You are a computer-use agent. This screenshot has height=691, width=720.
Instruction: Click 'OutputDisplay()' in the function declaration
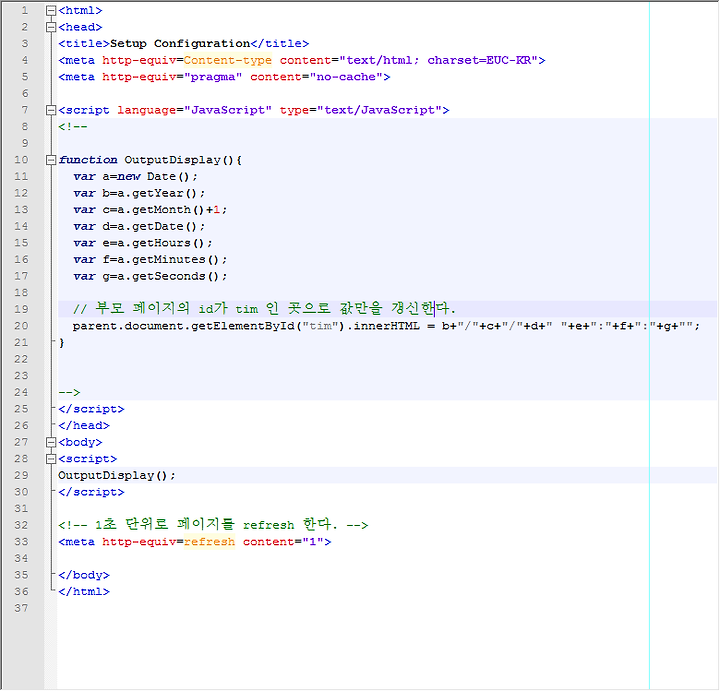[x=180, y=160]
